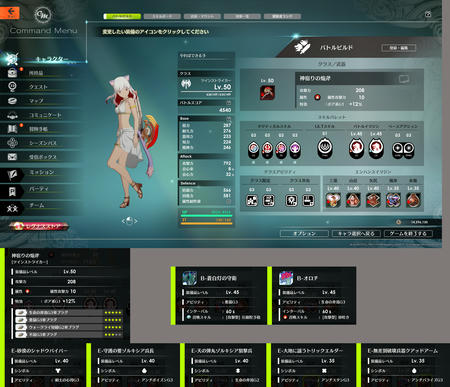The height and width of the screenshot is (387, 450).
Task: Click the first Lv.45 battle imagine icon
Action: pyautogui.click(x=356, y=148)
